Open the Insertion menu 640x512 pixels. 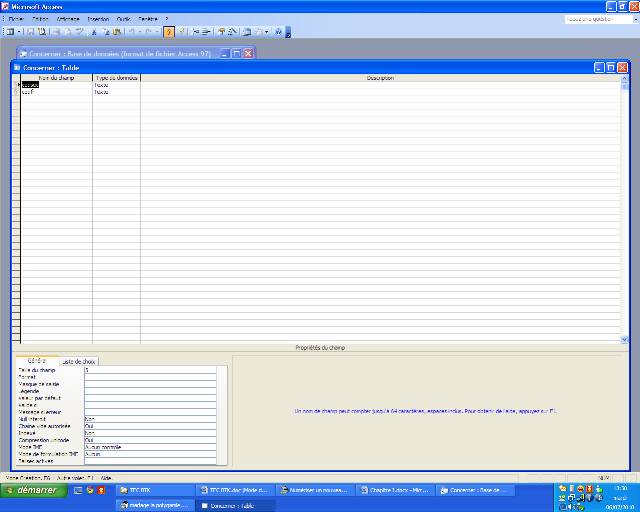click(98, 19)
